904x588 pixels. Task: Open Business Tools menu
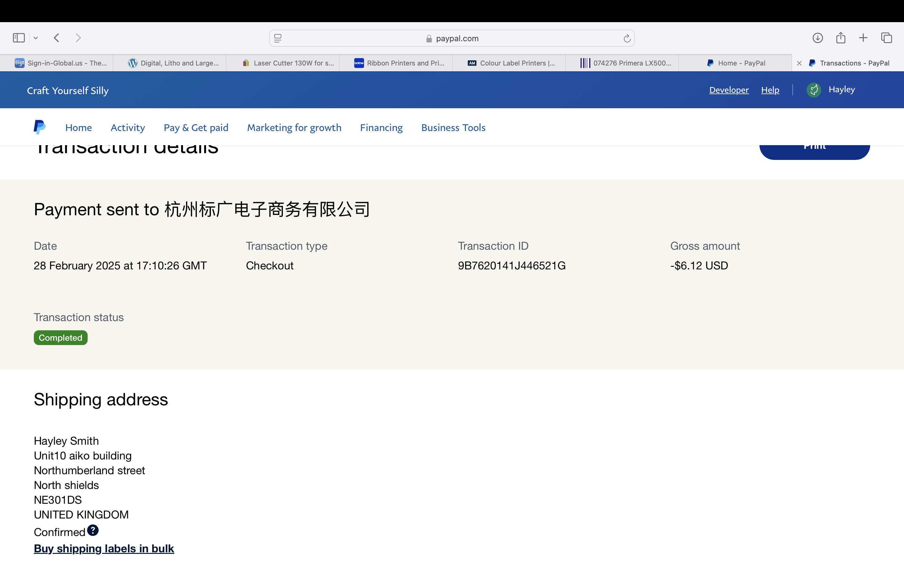(x=453, y=128)
